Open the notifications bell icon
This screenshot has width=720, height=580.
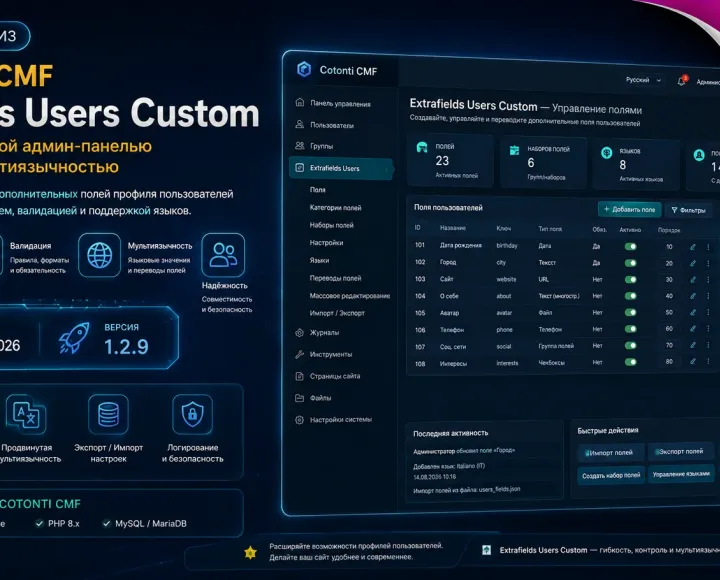681,81
